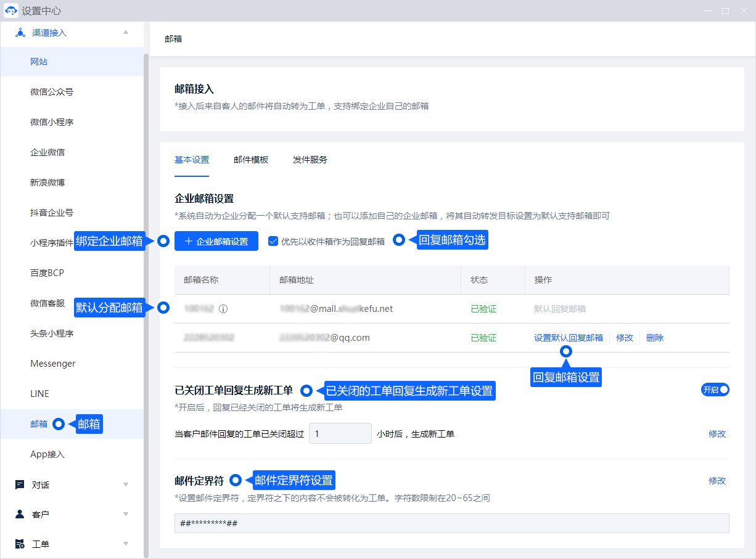The width and height of the screenshot is (756, 559).
Task: Click 修改 next to 邮件定界符
Action: (717, 481)
